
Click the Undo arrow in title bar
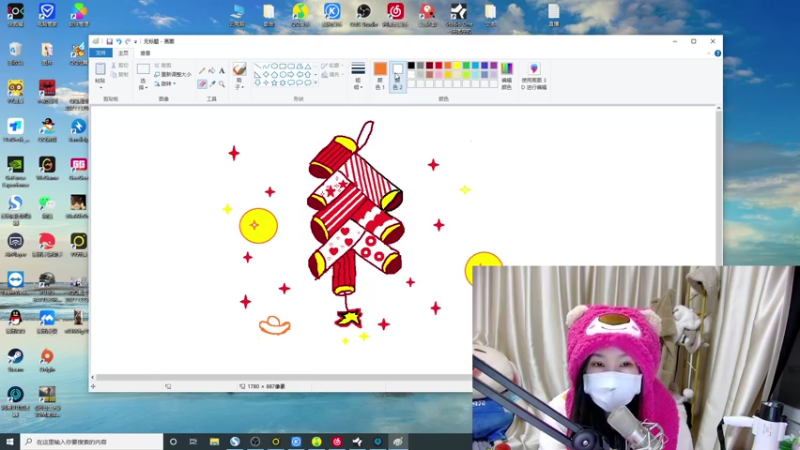[118, 41]
